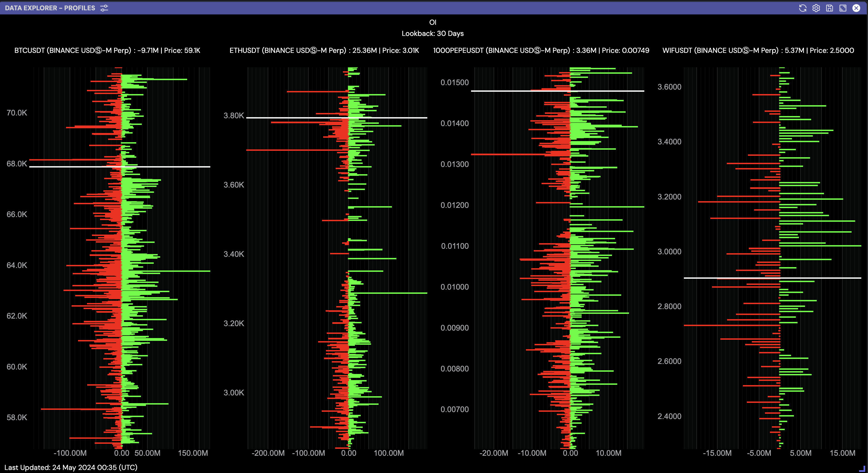Click the 'Lookback: 30 Days' subtitle

pyautogui.click(x=433, y=34)
